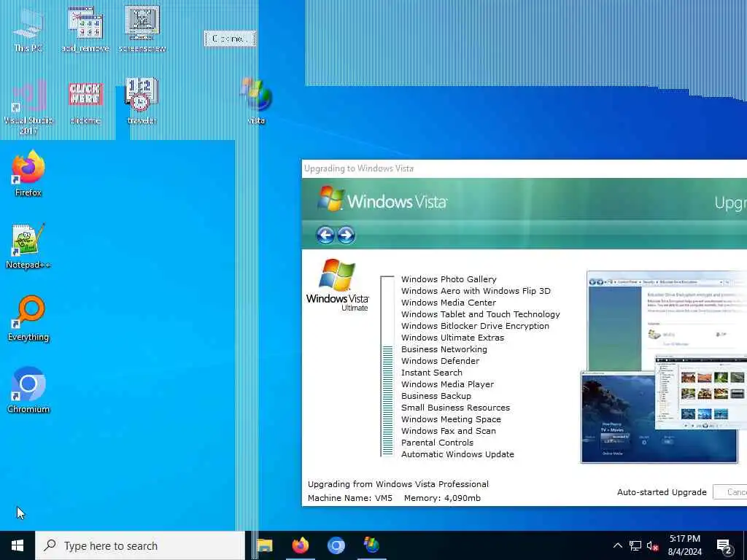Click the 'Machine Name: VM5' text
The width and height of the screenshot is (747, 560).
[x=350, y=498]
